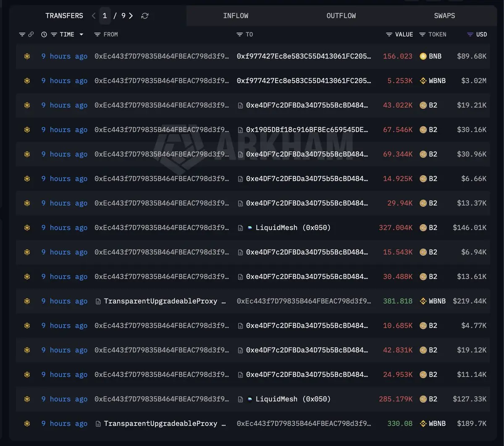This screenshot has width=504, height=446.
Task: Click the BNB chain cube icon in first row
Action: coord(27,56)
